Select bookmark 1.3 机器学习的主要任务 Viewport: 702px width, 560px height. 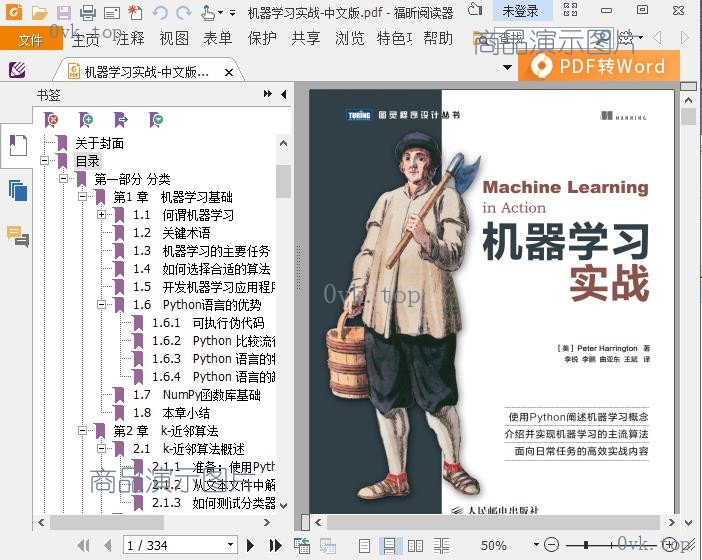pos(201,251)
